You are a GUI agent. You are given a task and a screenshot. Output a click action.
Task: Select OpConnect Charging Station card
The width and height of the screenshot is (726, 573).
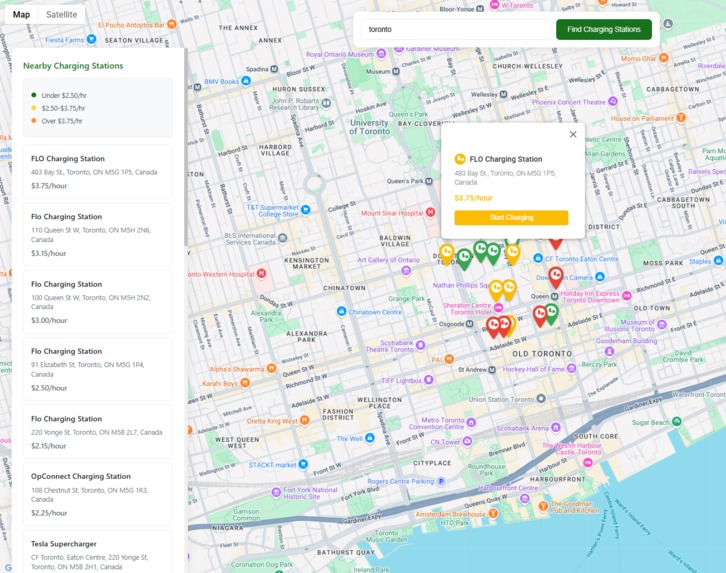pyautogui.click(x=98, y=494)
